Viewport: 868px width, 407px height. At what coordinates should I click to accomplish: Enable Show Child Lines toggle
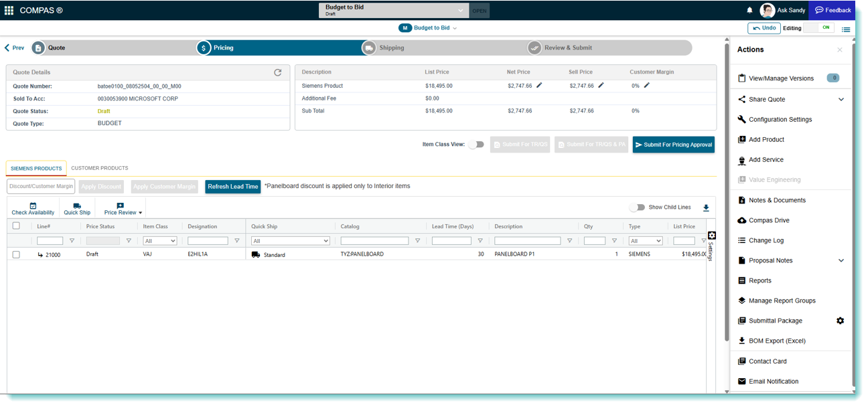pyautogui.click(x=637, y=208)
